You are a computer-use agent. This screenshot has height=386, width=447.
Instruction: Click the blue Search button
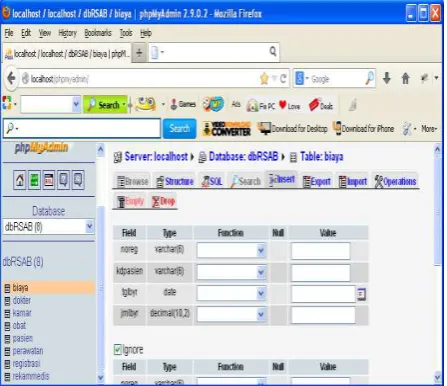click(x=179, y=129)
